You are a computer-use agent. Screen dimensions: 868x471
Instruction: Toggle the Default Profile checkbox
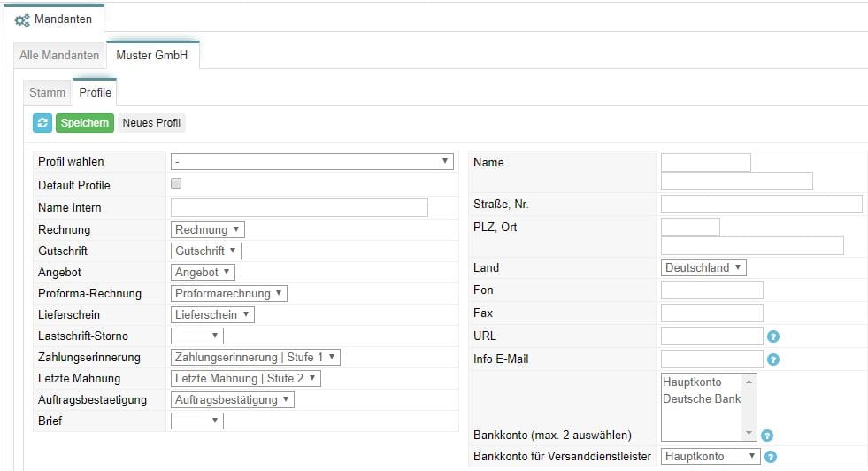click(x=176, y=183)
